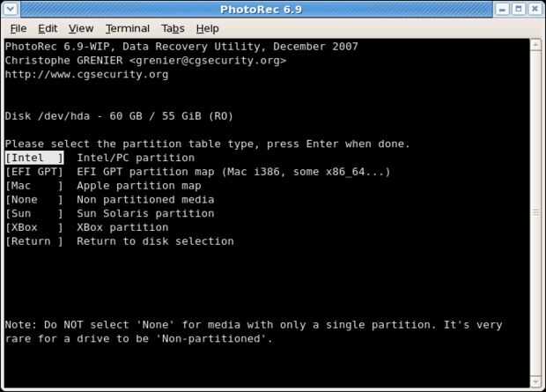Screen dimensions: 546x392
Task: Open the Edit menu
Action: [x=47, y=28]
